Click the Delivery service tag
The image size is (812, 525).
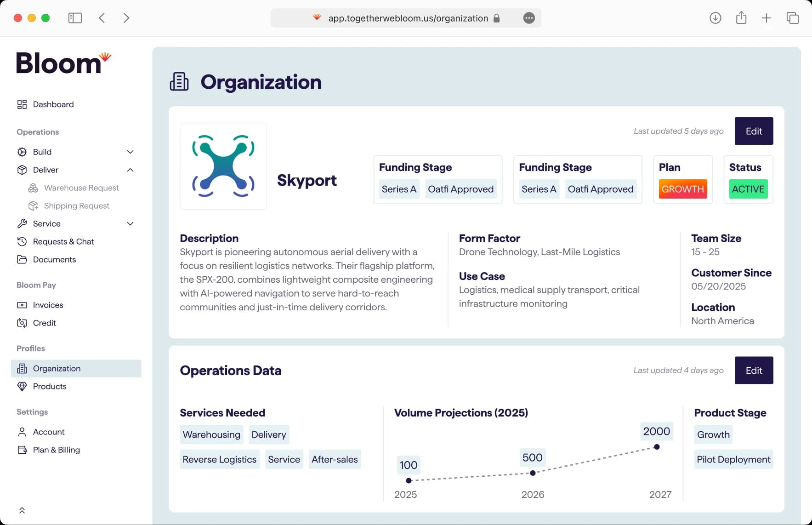click(x=269, y=434)
